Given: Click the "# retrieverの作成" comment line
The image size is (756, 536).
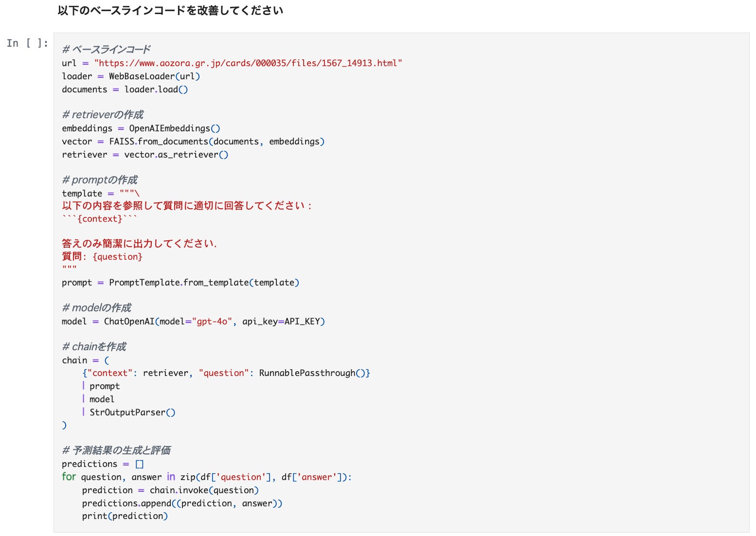Looking at the screenshot, I should pos(103,115).
